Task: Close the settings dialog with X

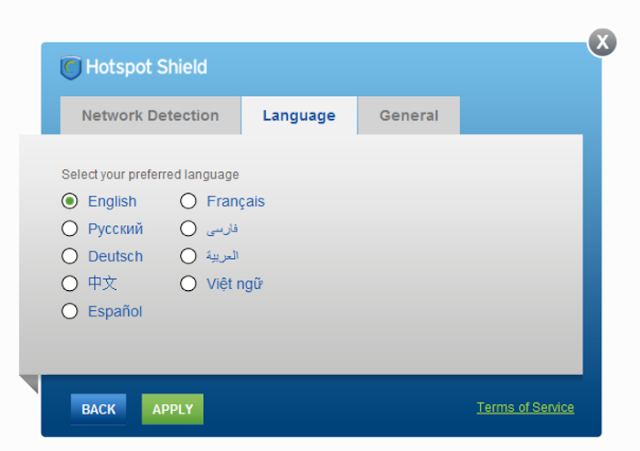Action: tap(602, 42)
